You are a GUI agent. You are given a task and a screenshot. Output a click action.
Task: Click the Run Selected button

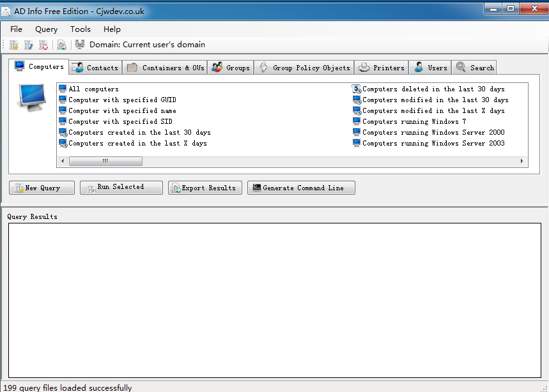(121, 188)
